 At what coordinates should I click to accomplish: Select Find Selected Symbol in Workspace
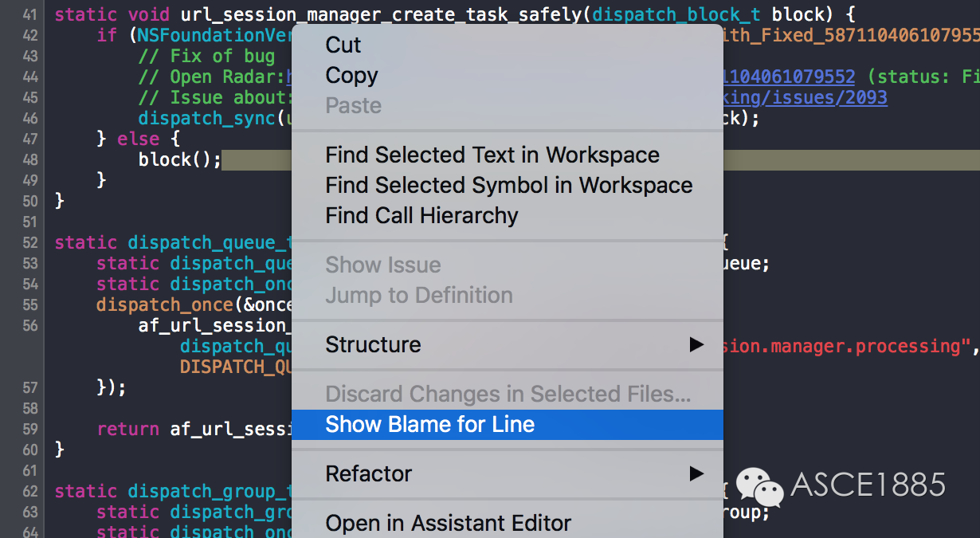click(x=508, y=186)
